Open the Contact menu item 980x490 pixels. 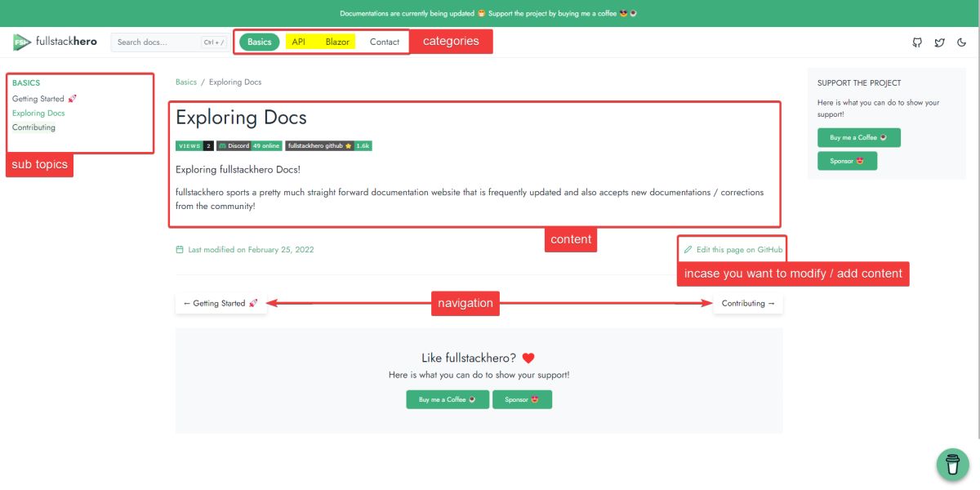click(385, 42)
